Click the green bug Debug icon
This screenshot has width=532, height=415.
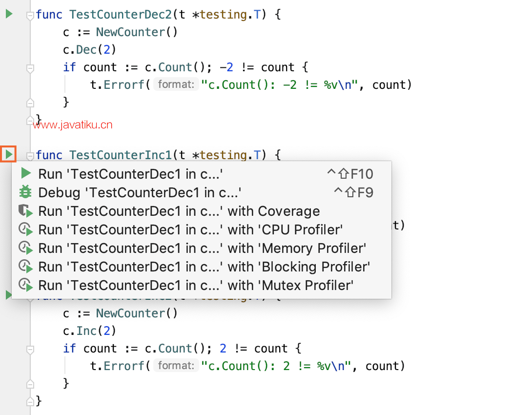[x=25, y=192]
